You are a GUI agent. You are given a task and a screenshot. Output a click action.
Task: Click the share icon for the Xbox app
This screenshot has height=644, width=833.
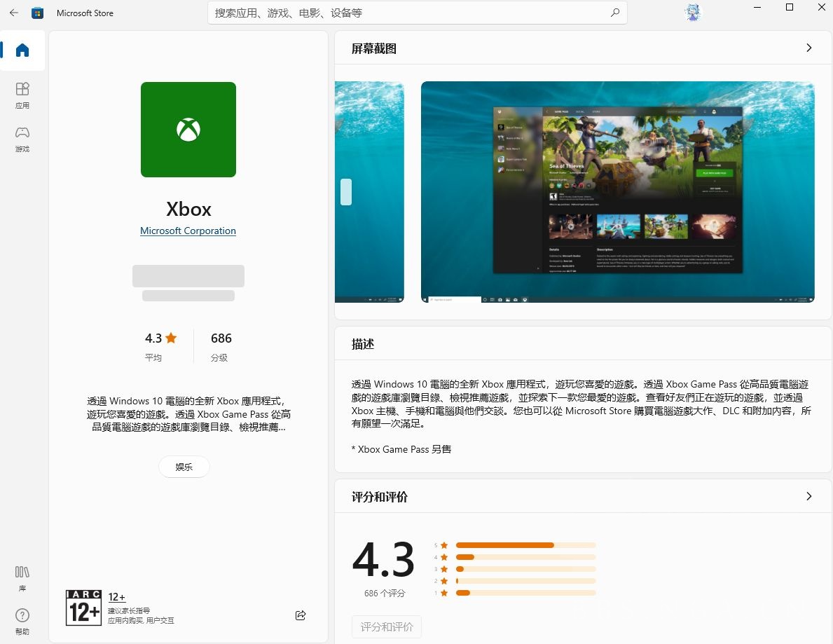click(x=301, y=615)
